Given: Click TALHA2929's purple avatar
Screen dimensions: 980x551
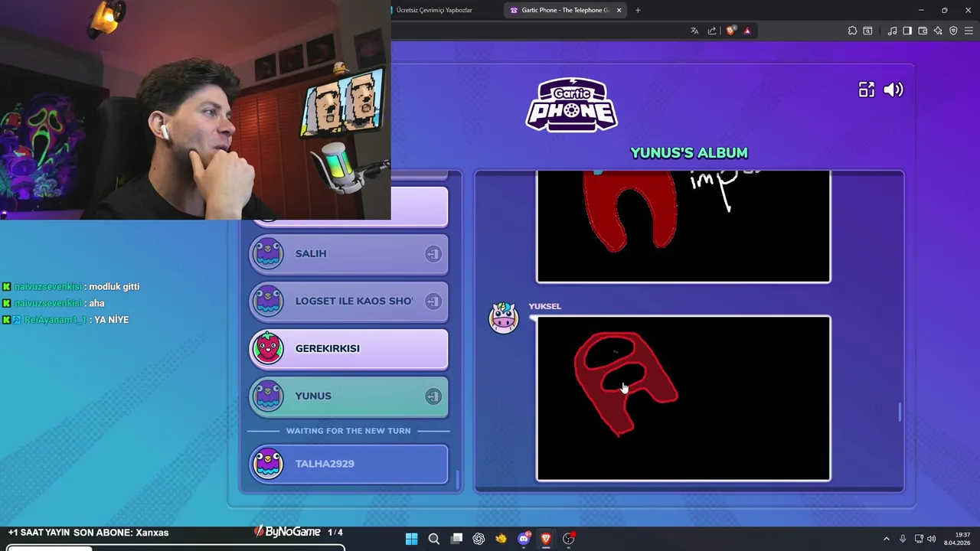Looking at the screenshot, I should pos(268,464).
